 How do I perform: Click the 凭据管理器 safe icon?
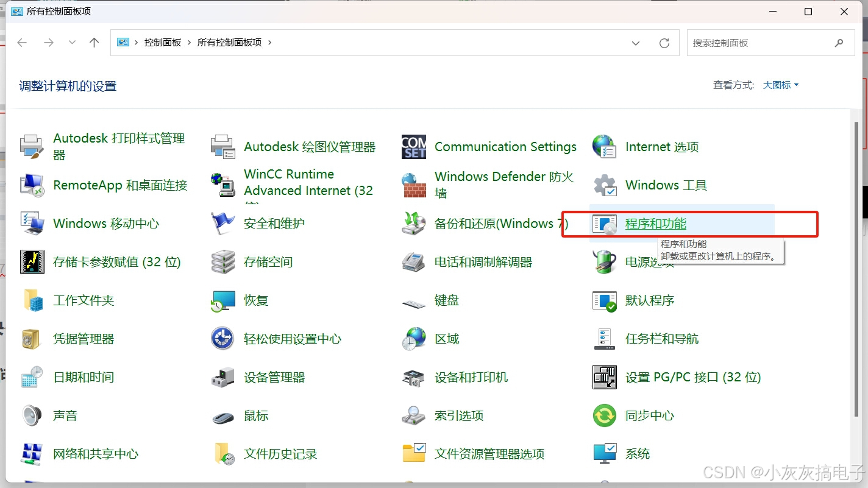pyautogui.click(x=32, y=339)
